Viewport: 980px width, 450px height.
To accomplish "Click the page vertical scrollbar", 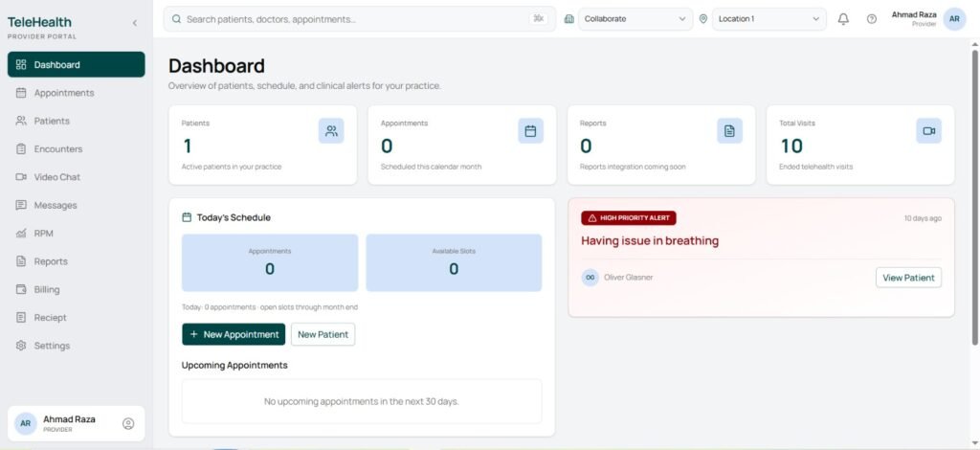I will pos(975,197).
